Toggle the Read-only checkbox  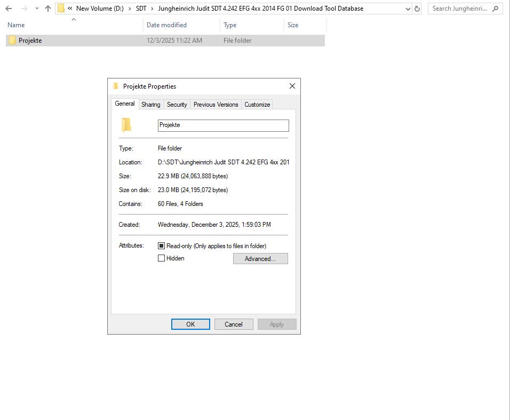click(161, 246)
